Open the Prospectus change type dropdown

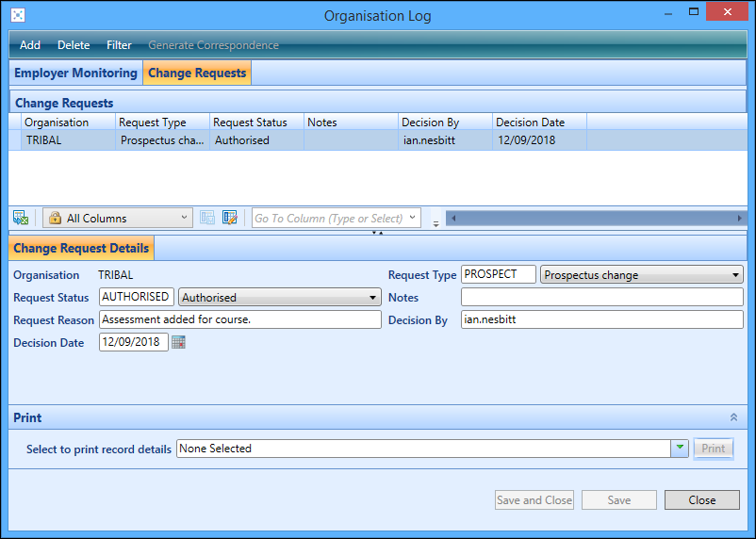(x=735, y=275)
